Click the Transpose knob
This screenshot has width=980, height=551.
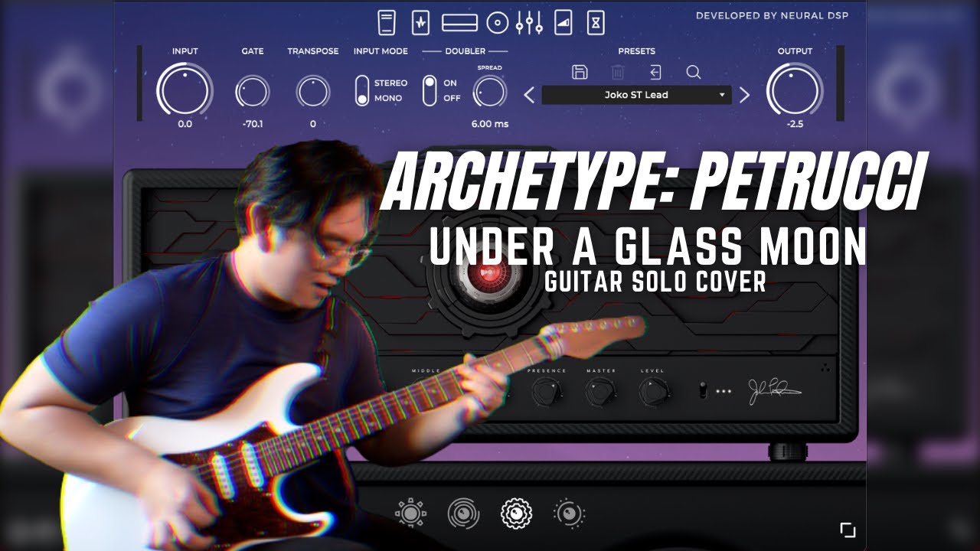pyautogui.click(x=313, y=93)
